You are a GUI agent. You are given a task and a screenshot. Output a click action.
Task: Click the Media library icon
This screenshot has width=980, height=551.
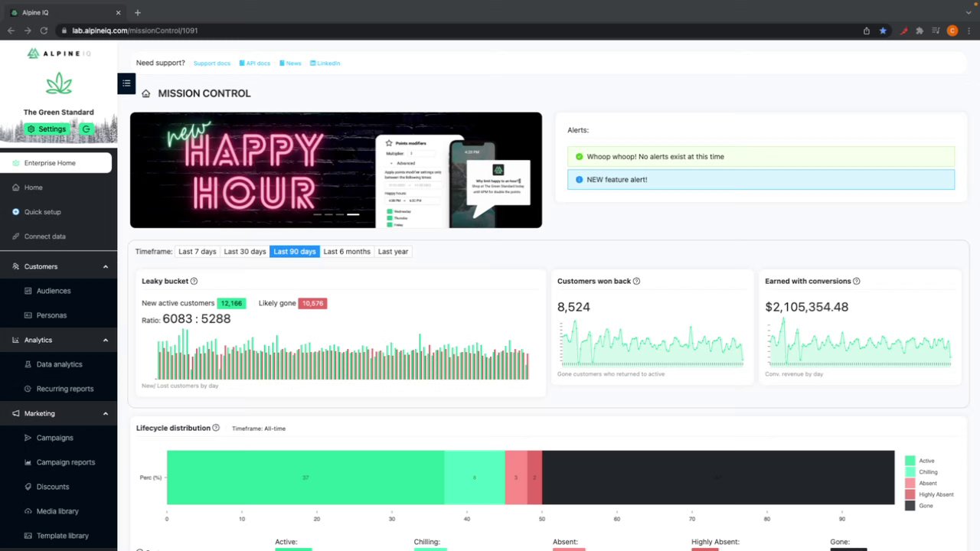tap(28, 511)
